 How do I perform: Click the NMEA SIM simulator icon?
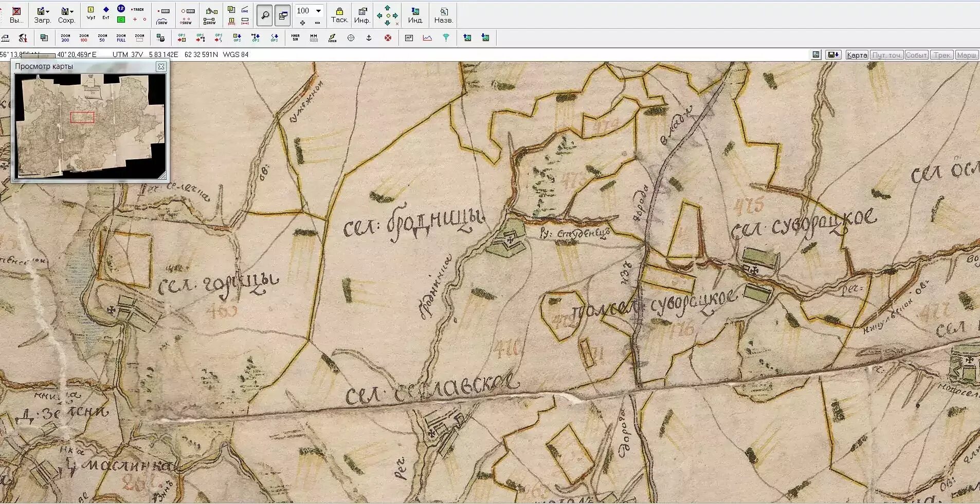pos(295,38)
